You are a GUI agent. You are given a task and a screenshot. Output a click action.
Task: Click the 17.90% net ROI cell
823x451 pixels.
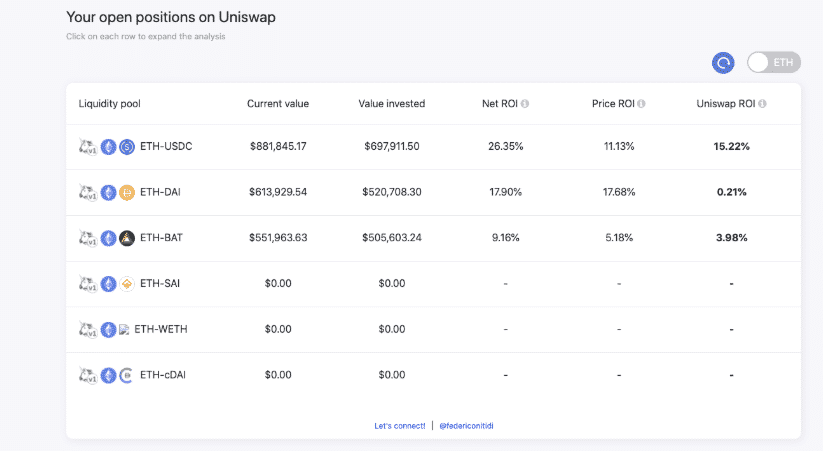(505, 192)
